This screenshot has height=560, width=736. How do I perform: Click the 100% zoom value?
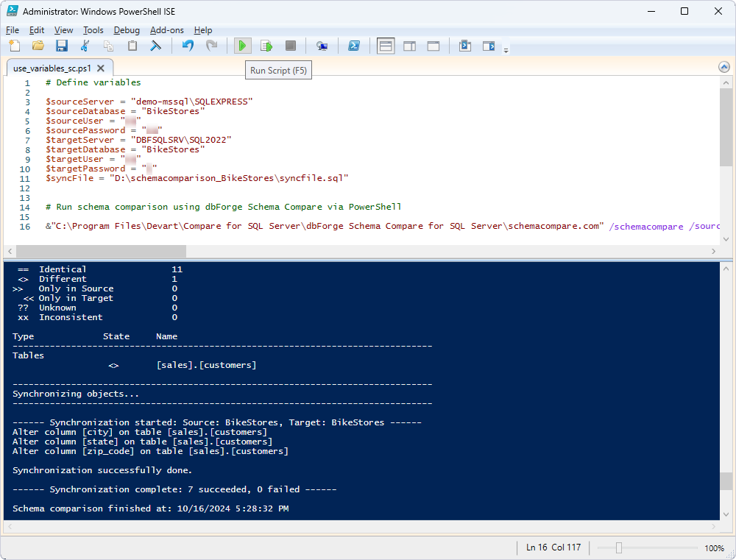(x=714, y=547)
